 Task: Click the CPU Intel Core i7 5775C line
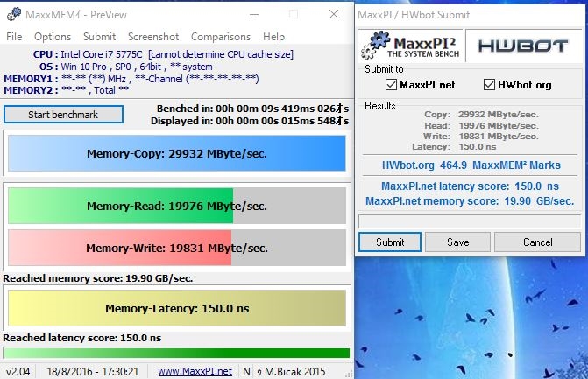[163, 54]
